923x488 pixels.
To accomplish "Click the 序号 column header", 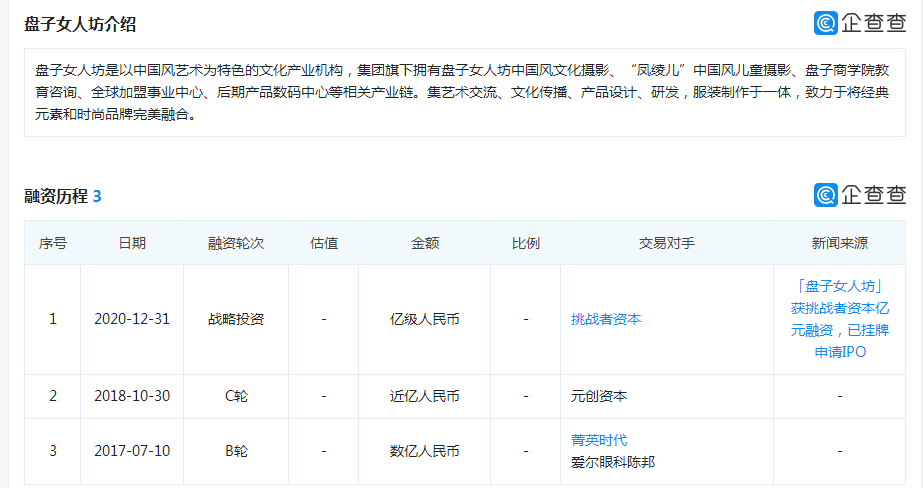I will tap(53, 243).
